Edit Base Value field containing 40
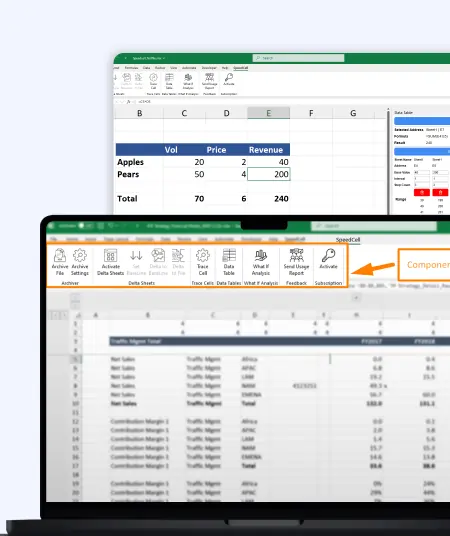The width and height of the screenshot is (450, 536). [422, 172]
